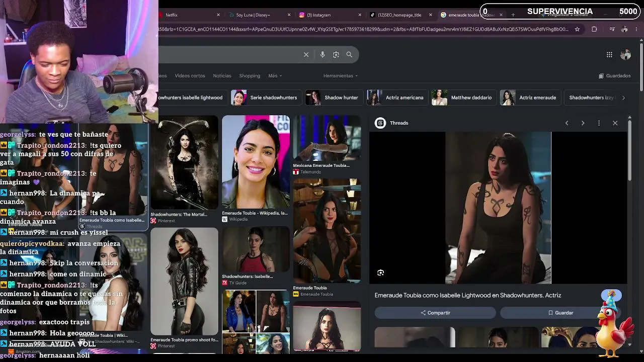Close the Instagram tab
Viewport: 644px width, 362px height.
(x=360, y=15)
